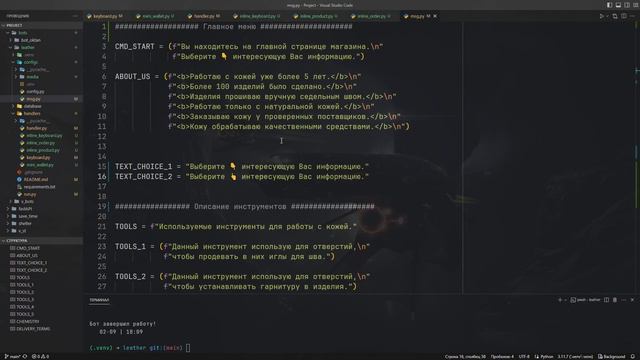Open the notifications bell icon
The image size is (640, 360).
pyautogui.click(x=633, y=357)
